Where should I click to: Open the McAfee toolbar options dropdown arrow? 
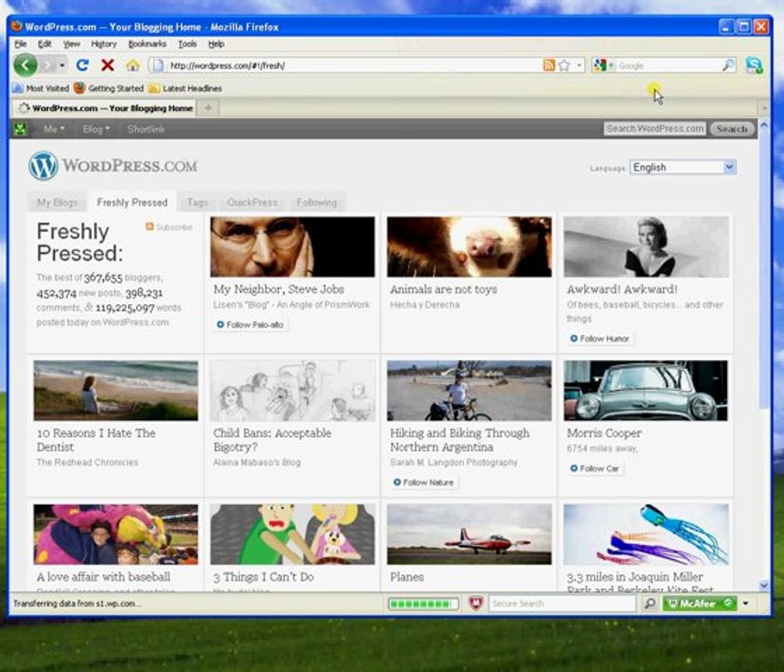point(746,604)
